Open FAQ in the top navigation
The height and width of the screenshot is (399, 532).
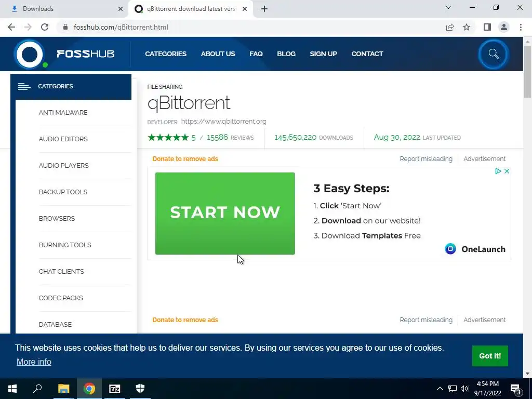256,54
